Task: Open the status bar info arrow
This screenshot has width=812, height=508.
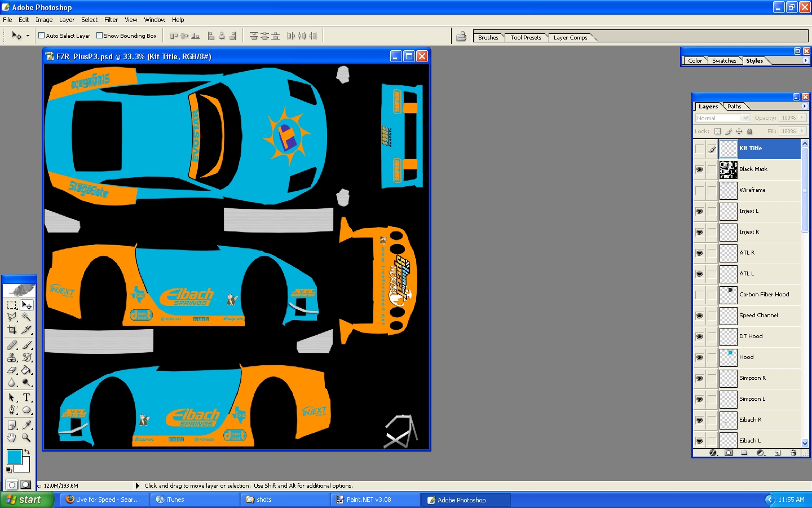Action: [x=137, y=485]
